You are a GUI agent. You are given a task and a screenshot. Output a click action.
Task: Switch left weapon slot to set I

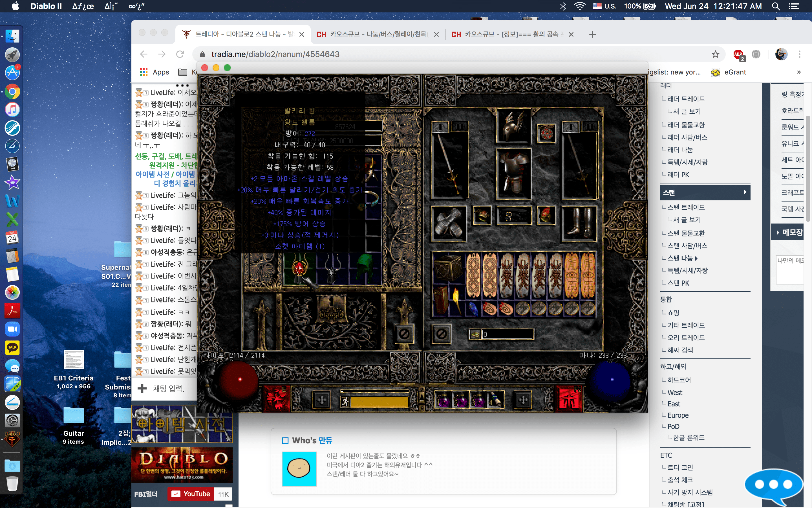440,127
